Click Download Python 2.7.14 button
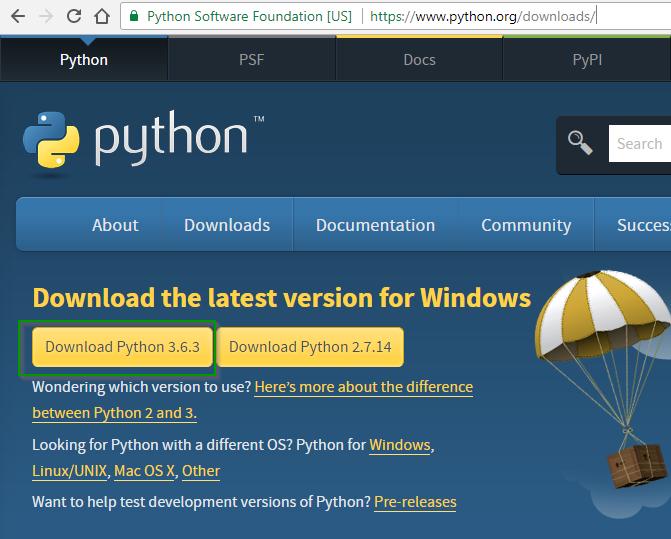The width and height of the screenshot is (671, 539). coord(310,347)
